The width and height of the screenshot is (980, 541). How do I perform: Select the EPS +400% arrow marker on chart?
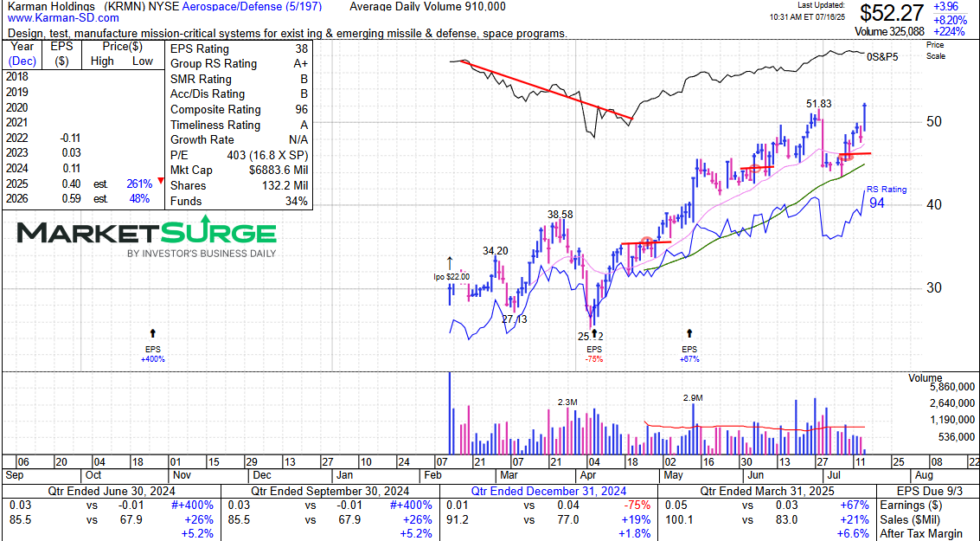tap(153, 334)
